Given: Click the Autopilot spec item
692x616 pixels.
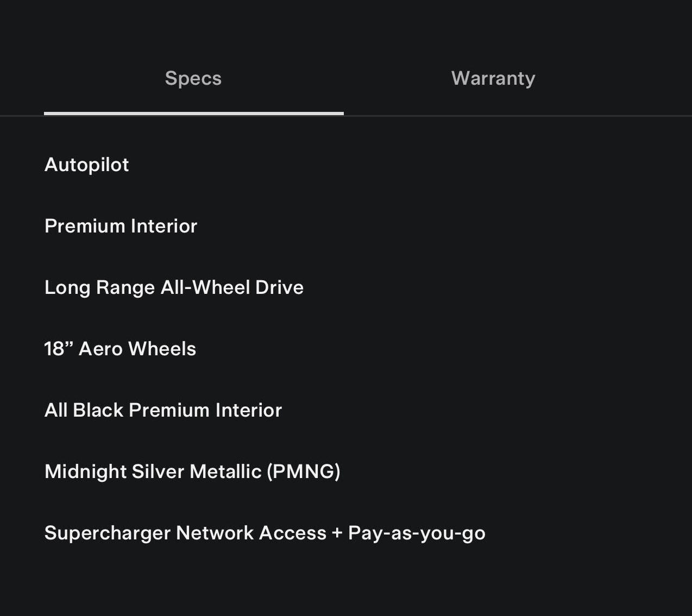Looking at the screenshot, I should tap(87, 165).
